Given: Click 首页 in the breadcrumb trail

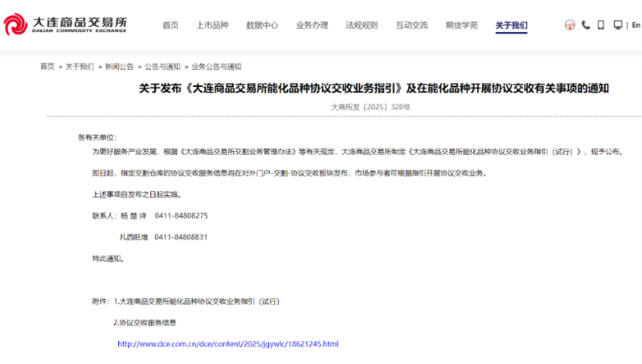Looking at the screenshot, I should click(x=47, y=67).
